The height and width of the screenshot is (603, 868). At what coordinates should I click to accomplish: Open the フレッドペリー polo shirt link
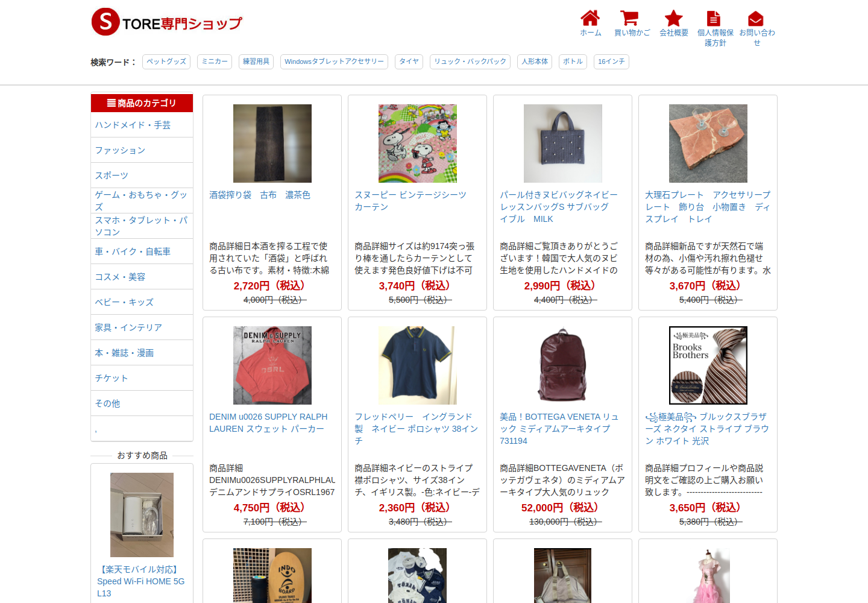click(x=416, y=429)
